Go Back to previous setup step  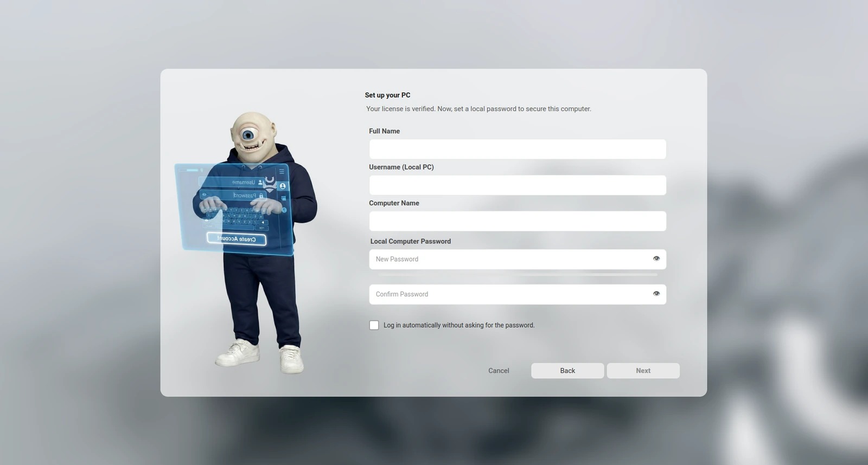[x=567, y=371]
